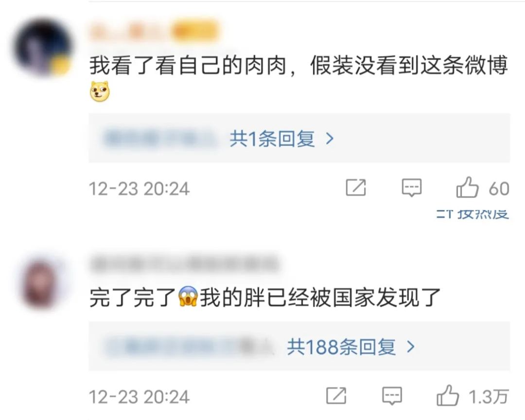Click the screaming face emoji
The width and height of the screenshot is (525, 420).
(x=188, y=297)
